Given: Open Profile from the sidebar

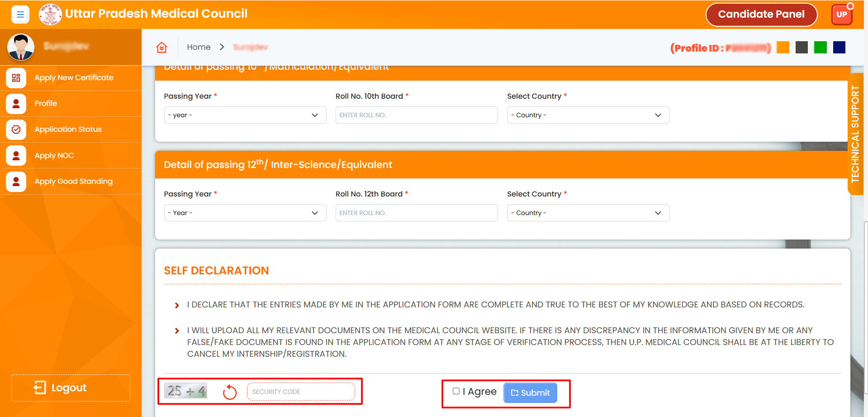Looking at the screenshot, I should point(46,104).
